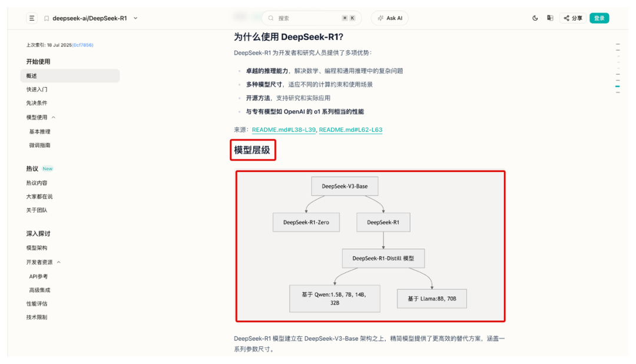The height and width of the screenshot is (364, 636).
Task: Clear the search box with the × icon
Action: point(344,18)
